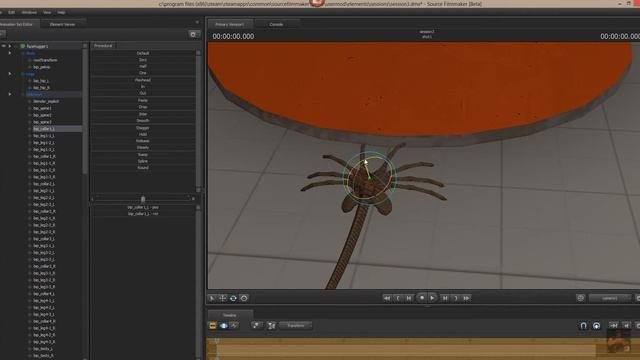The width and height of the screenshot is (640, 360).
Task: Activate the viewport move manipulator tool
Action: pos(222,298)
